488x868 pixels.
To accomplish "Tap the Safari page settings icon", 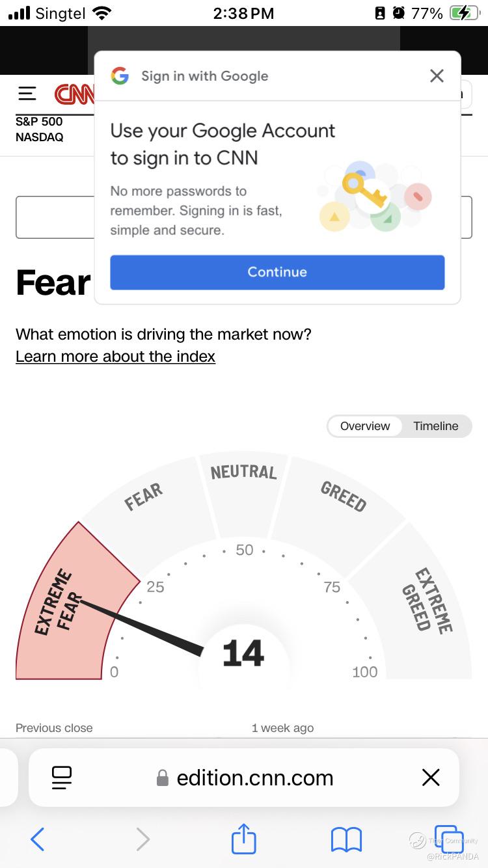I will (x=62, y=778).
